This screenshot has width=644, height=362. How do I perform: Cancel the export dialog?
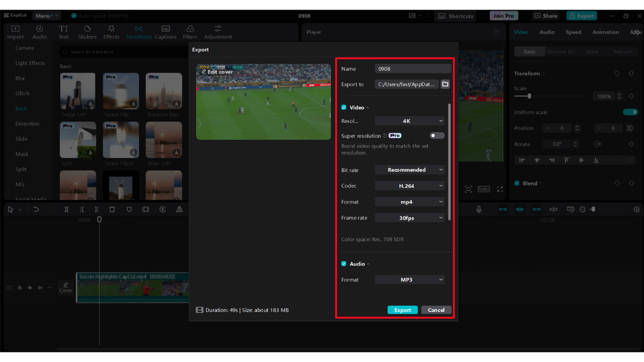click(x=436, y=310)
